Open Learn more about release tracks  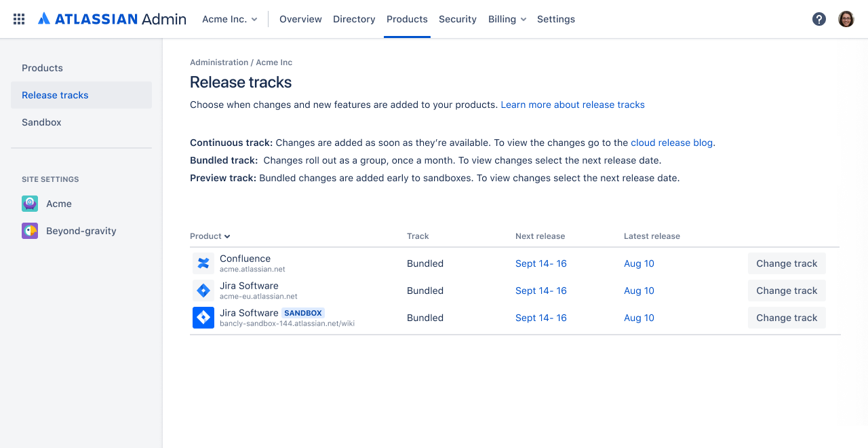pyautogui.click(x=572, y=105)
